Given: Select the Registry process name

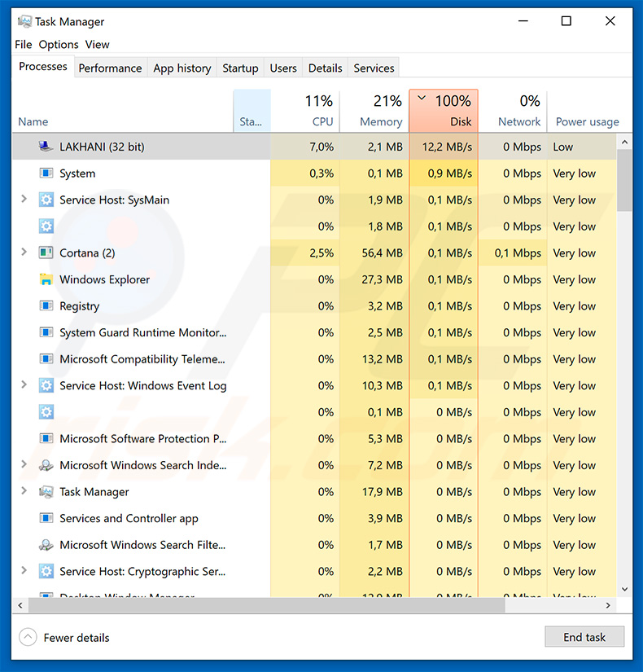Looking at the screenshot, I should click(x=79, y=306).
